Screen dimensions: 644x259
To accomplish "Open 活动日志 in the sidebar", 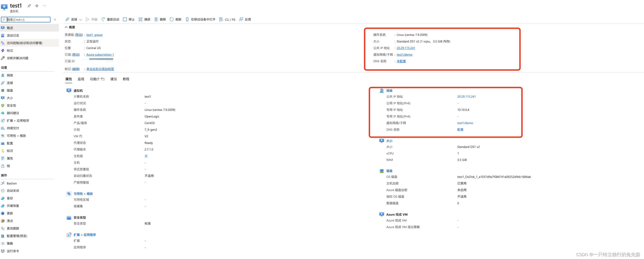I will 29,35.
